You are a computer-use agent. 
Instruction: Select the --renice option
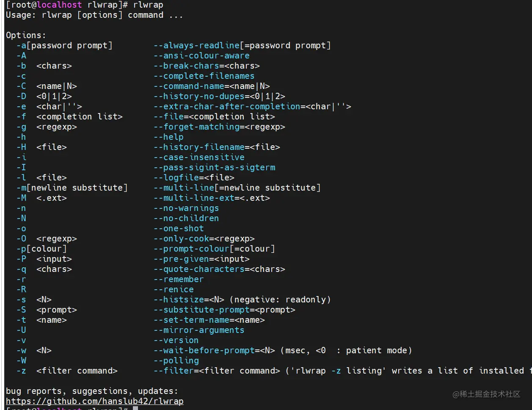[174, 289]
